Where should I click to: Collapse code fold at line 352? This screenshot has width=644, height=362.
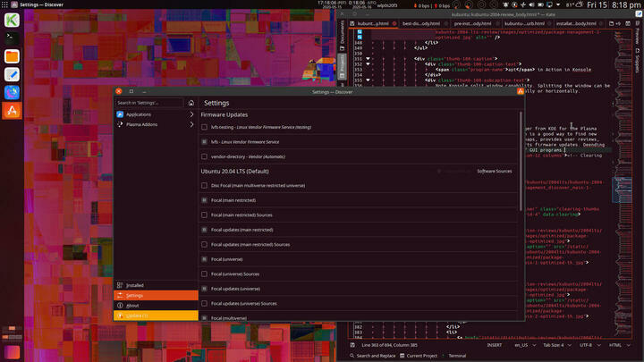coord(368,64)
